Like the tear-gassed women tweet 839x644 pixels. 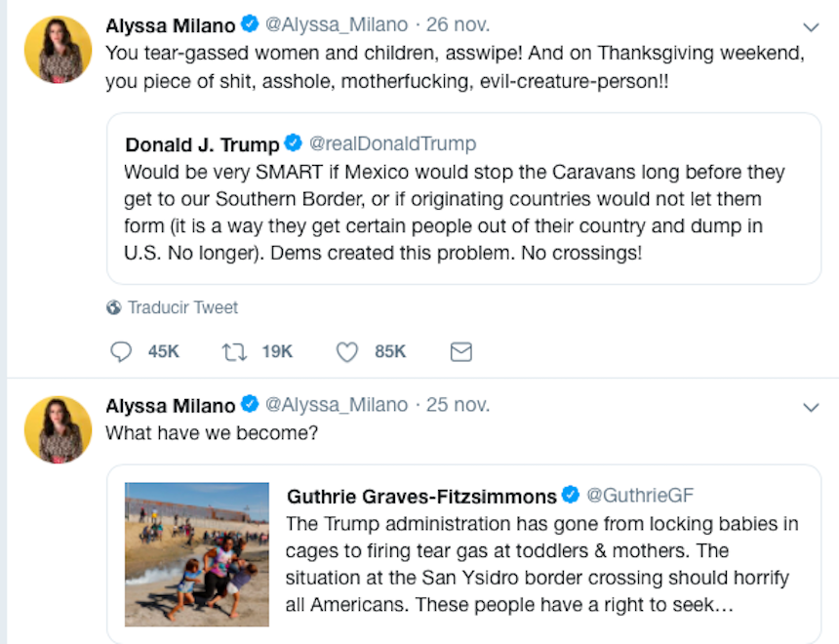347,351
